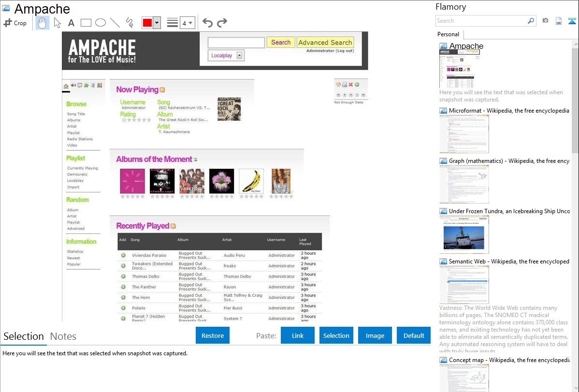Select the Crop tool
This screenshot has height=392, width=579.
click(15, 23)
